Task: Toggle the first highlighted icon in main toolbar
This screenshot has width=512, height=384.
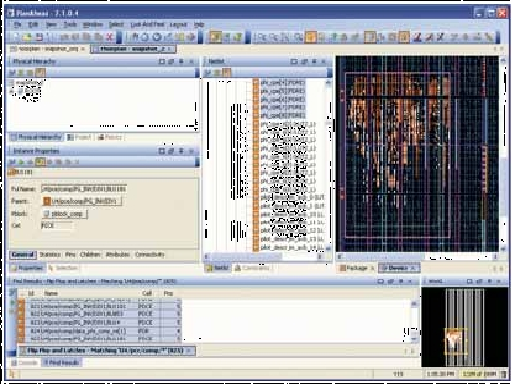Action: click(215, 37)
